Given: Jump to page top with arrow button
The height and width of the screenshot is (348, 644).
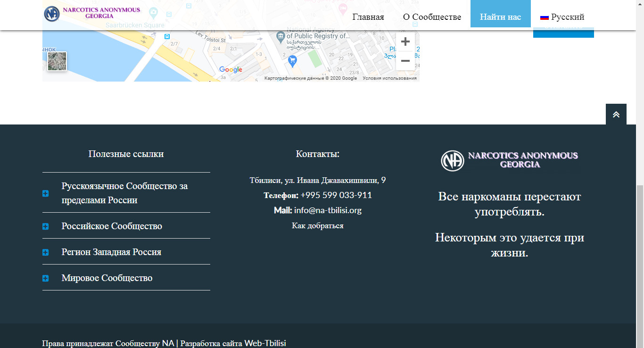Looking at the screenshot, I should (x=616, y=114).
